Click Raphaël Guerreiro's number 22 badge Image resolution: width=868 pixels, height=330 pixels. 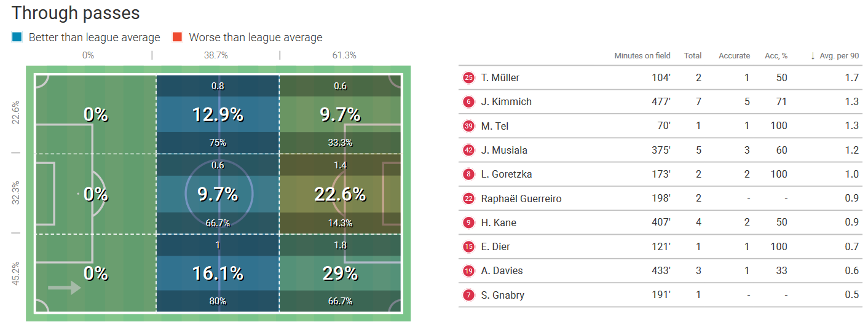(469, 198)
